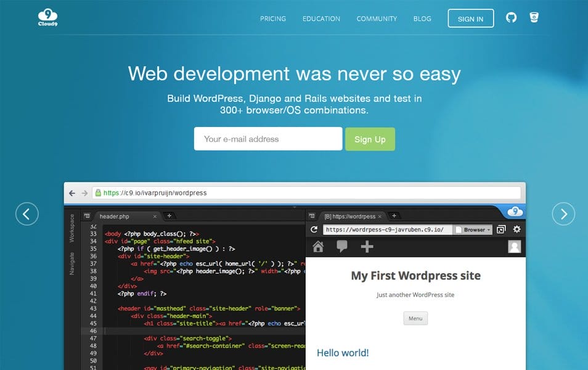The image size is (588, 370).
Task: Click the Bitbucket icon in header
Action: click(x=534, y=18)
